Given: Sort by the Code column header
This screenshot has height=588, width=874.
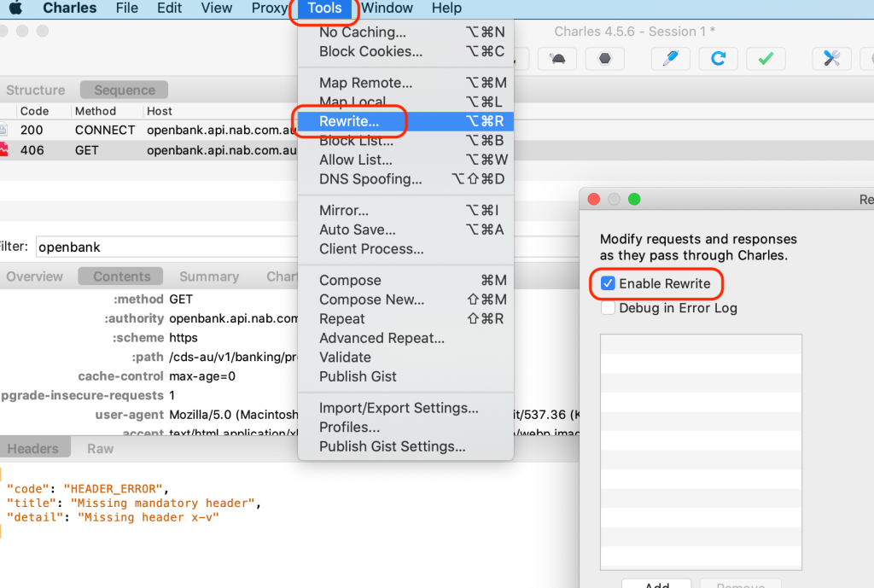Looking at the screenshot, I should (x=34, y=111).
